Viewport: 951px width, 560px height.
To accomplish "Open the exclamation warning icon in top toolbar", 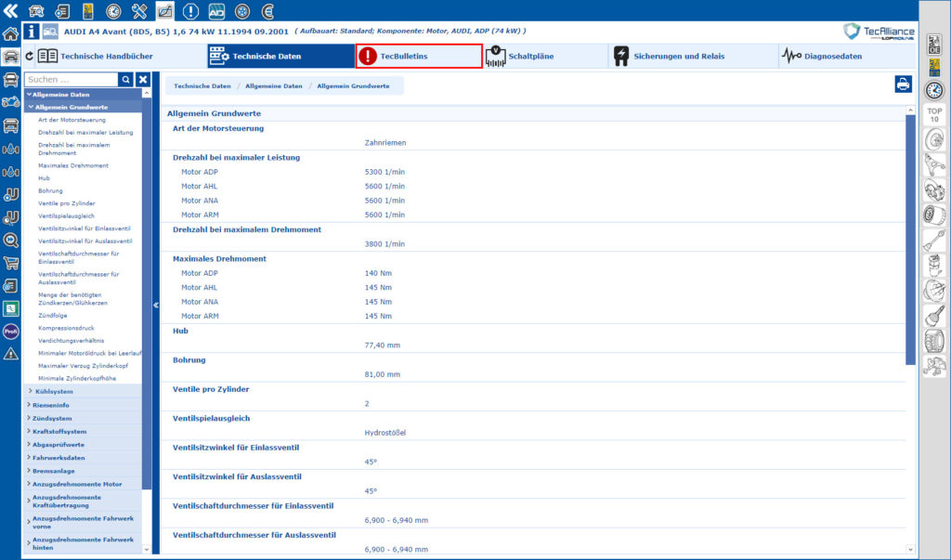I will click(x=190, y=11).
